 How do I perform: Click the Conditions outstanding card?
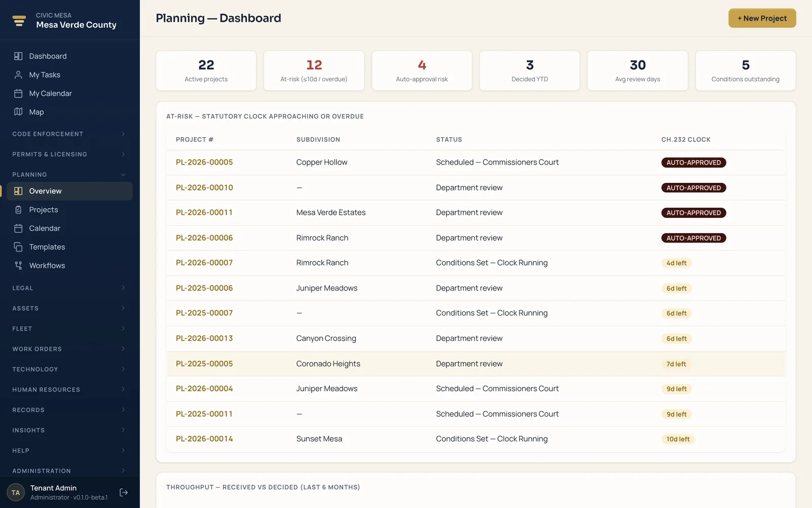point(746,71)
